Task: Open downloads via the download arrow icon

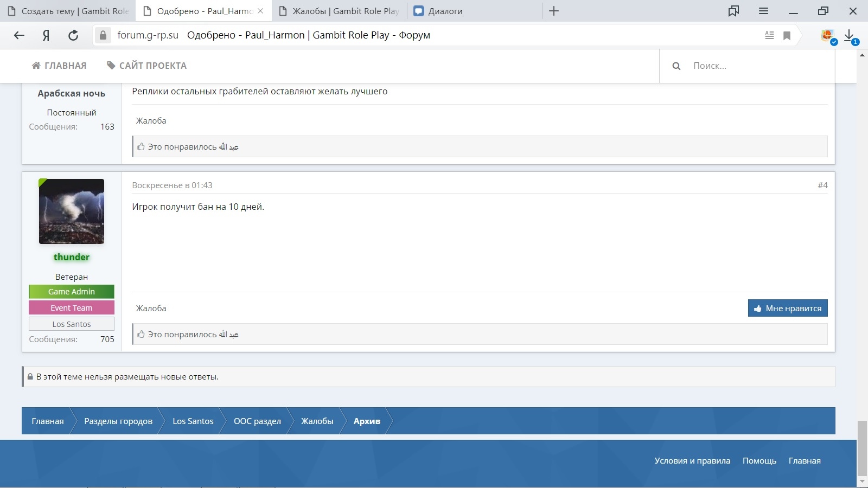Action: point(849,35)
